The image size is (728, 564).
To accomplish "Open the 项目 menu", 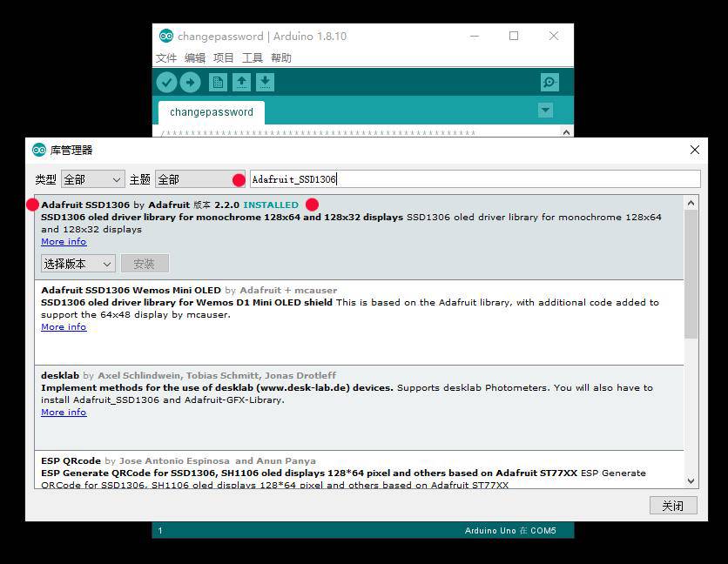I will 224,58.
